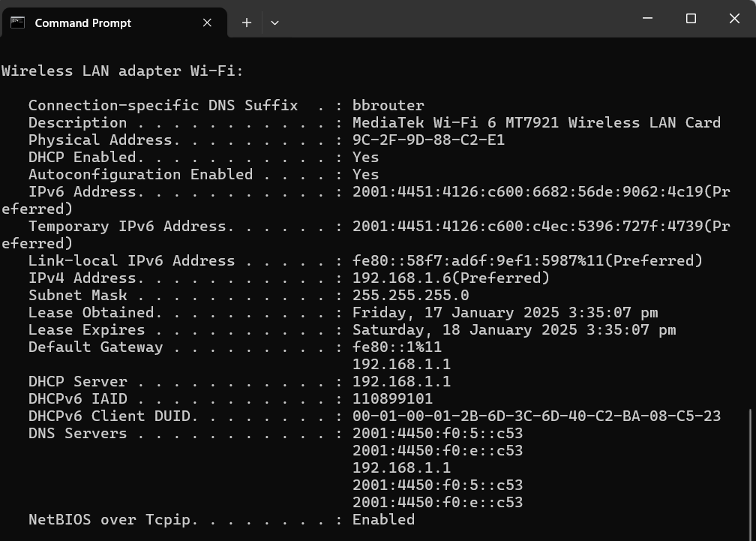The height and width of the screenshot is (541, 756).
Task: Click the subnet mask 255.255.255.0
Action: point(410,295)
